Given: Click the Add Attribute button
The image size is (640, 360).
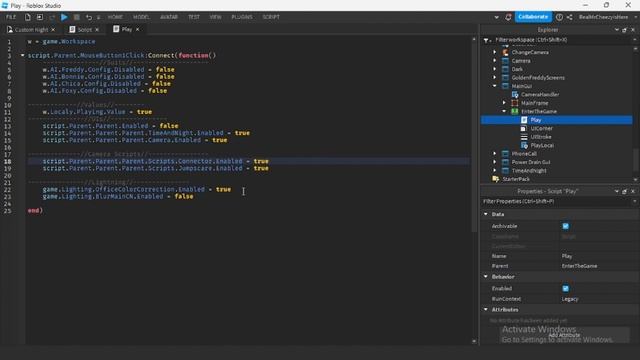Looking at the screenshot, I should point(564,335).
